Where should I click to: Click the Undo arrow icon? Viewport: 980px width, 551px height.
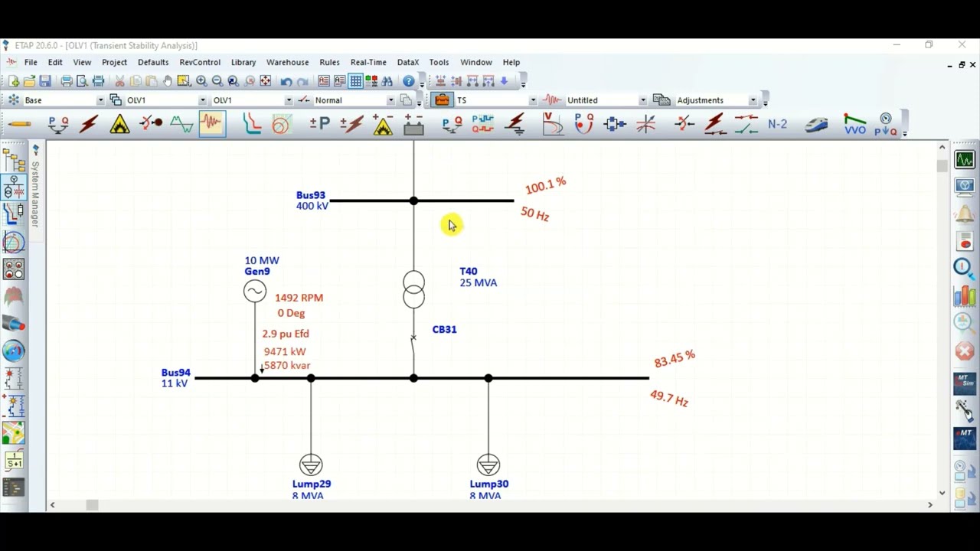(286, 81)
